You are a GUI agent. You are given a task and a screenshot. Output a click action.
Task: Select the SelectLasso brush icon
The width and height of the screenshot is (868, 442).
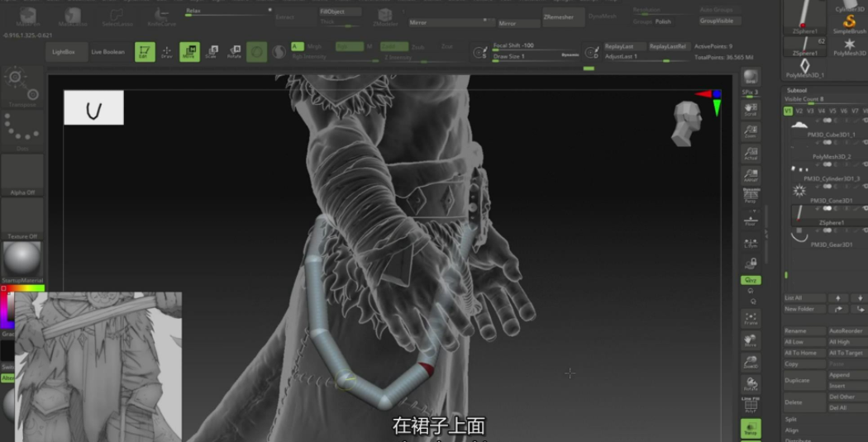tap(117, 17)
